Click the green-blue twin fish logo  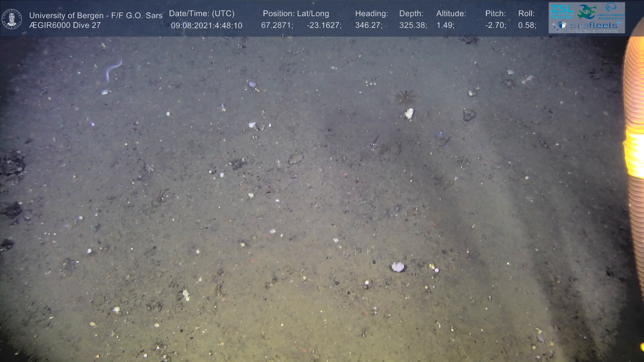(587, 11)
